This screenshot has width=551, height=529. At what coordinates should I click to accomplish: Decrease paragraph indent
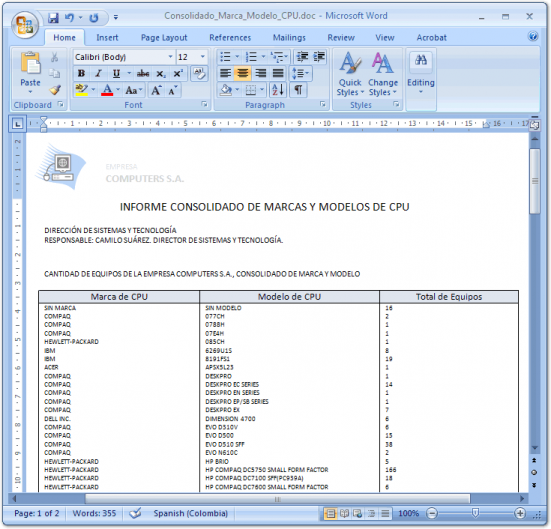pyautogui.click(x=302, y=57)
